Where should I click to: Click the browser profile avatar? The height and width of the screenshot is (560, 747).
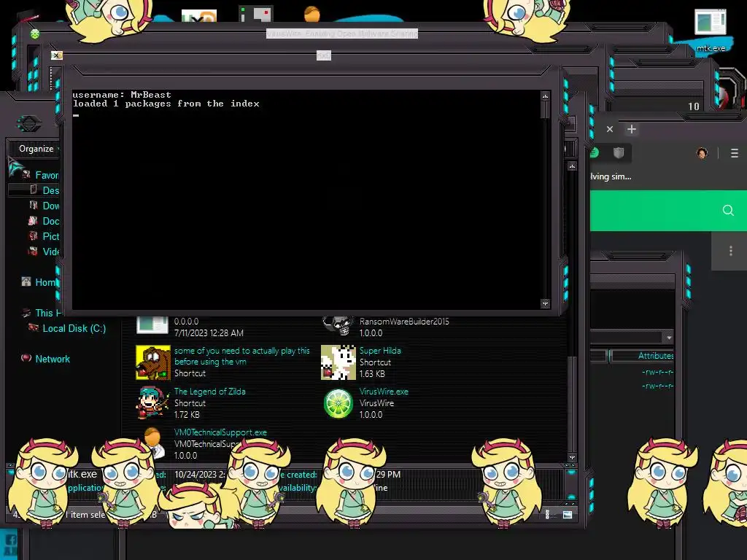[702, 153]
